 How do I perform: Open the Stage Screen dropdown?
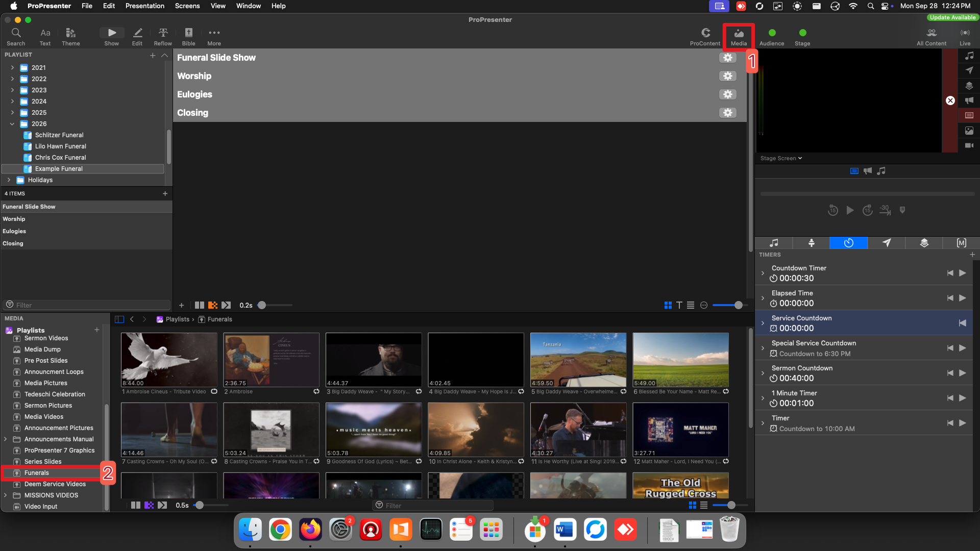point(781,158)
